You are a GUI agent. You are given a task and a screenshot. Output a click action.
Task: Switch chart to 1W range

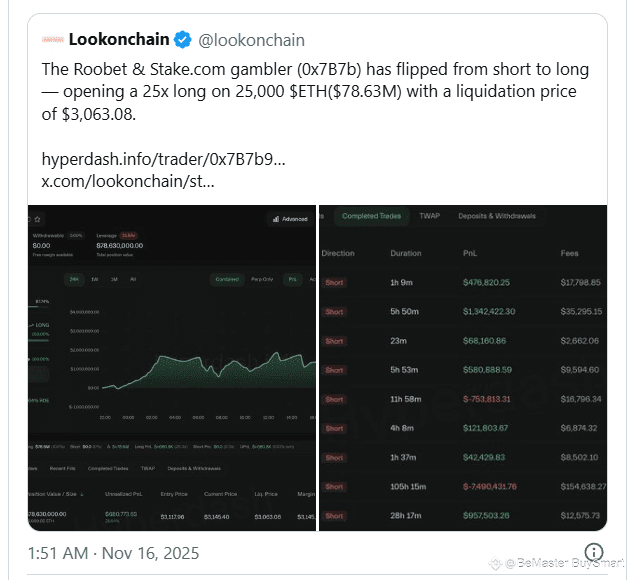click(95, 279)
